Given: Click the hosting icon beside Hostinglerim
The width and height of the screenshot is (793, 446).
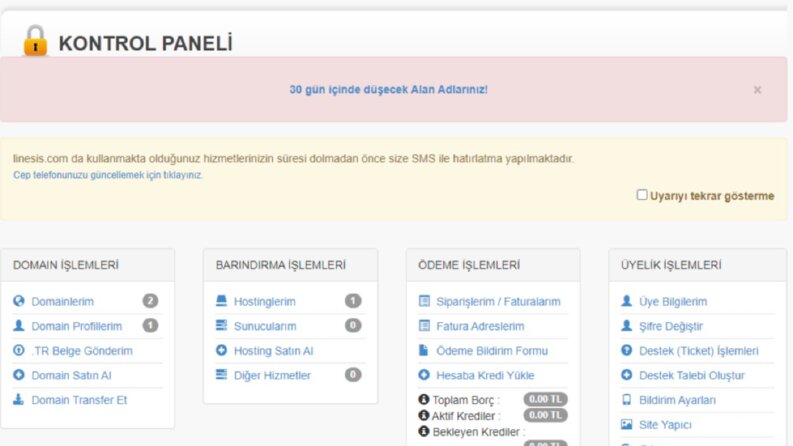Looking at the screenshot, I should [x=222, y=301].
